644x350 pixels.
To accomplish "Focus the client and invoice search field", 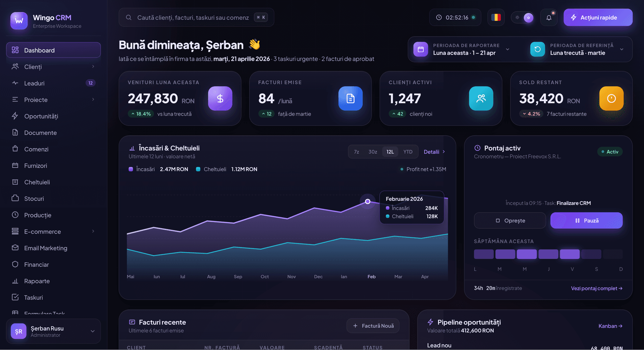I will coord(193,17).
